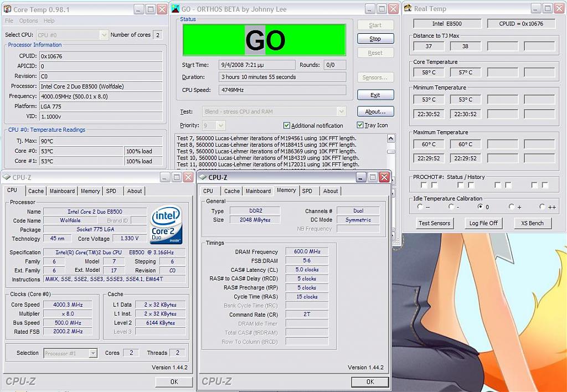
Task: Click the Intel Core 2 Duo logo
Action: (x=166, y=225)
